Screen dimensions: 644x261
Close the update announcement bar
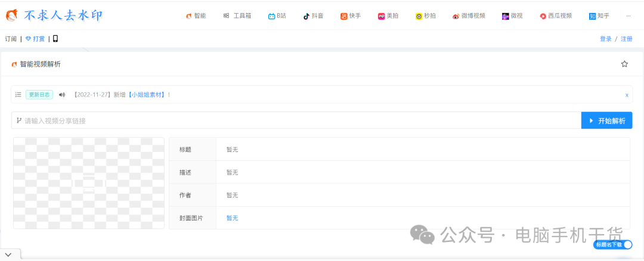click(x=627, y=95)
